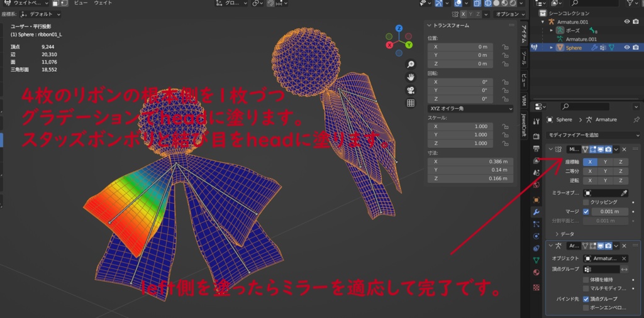Image resolution: width=644 pixels, height=318 pixels.
Task: Toggle Sphere render camera icon in outliner
Action: pyautogui.click(x=635, y=48)
